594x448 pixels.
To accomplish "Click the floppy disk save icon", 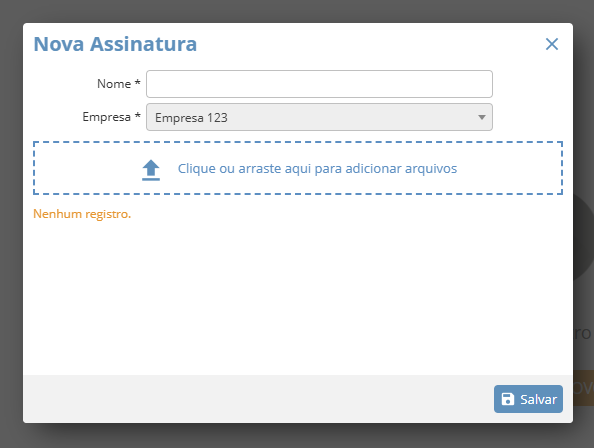I will click(508, 399).
